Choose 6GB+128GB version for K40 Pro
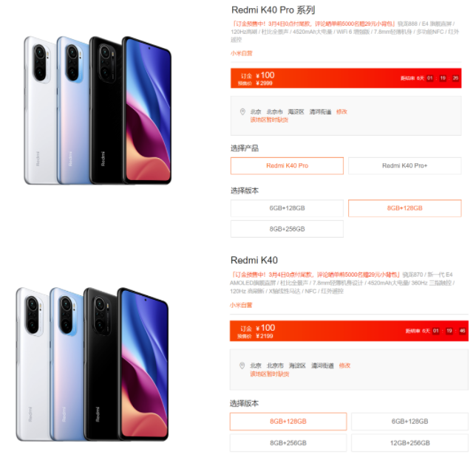476x463 pixels. (287, 208)
